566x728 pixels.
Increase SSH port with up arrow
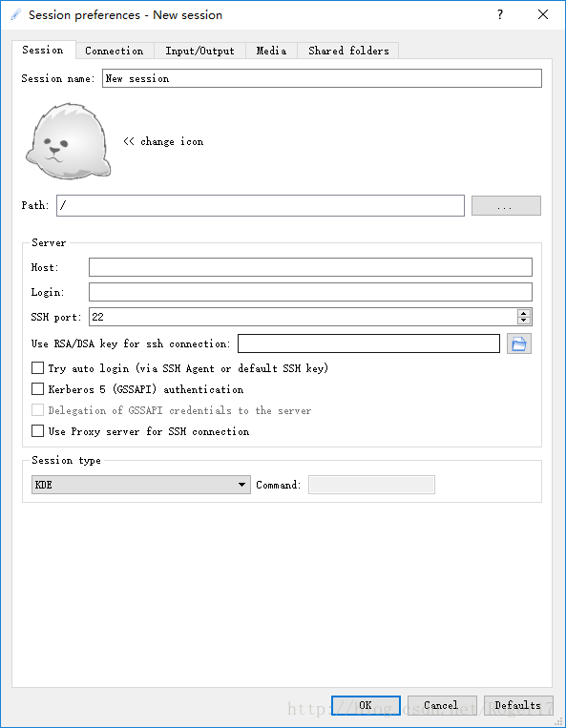pos(524,313)
